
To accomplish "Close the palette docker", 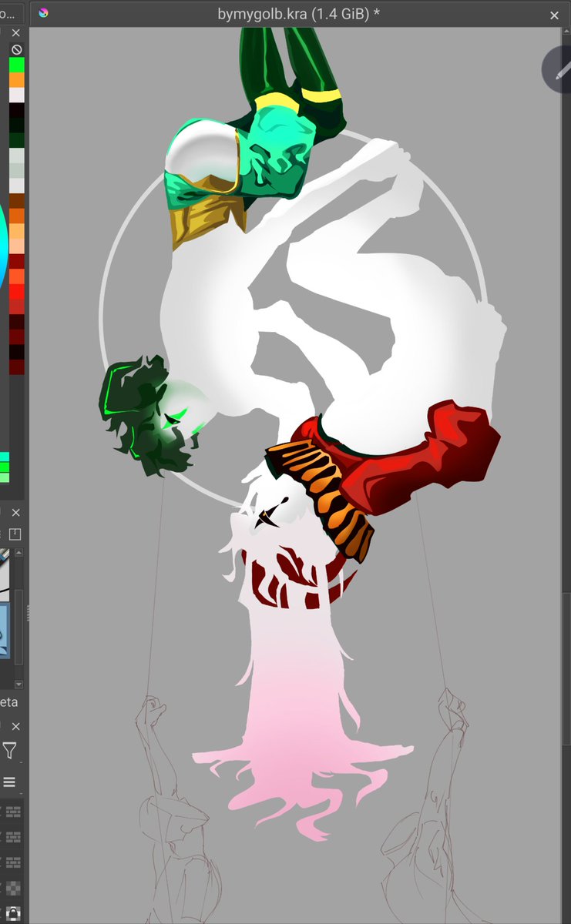I will pyautogui.click(x=16, y=34).
